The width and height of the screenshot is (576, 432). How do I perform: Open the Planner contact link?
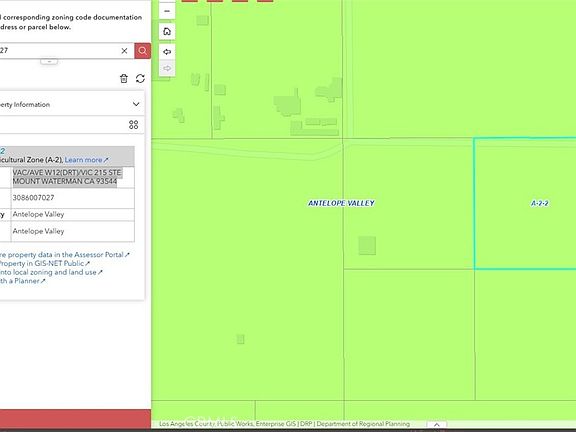[x=22, y=281]
